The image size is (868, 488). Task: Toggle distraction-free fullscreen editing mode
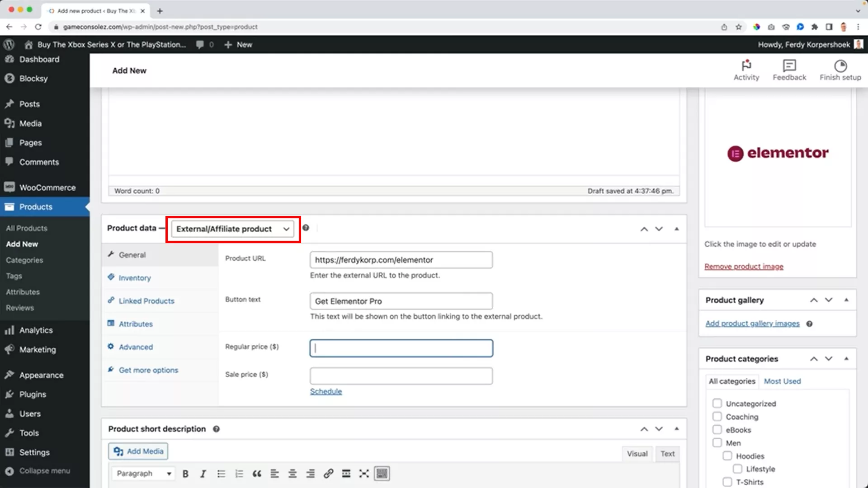364,474
